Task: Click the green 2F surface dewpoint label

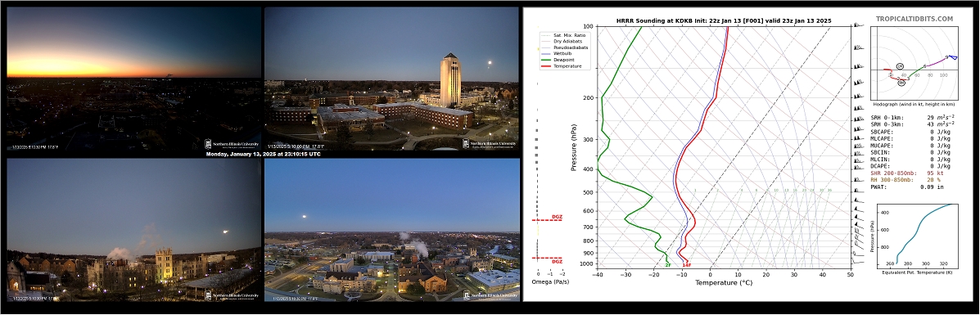Action: (x=667, y=265)
